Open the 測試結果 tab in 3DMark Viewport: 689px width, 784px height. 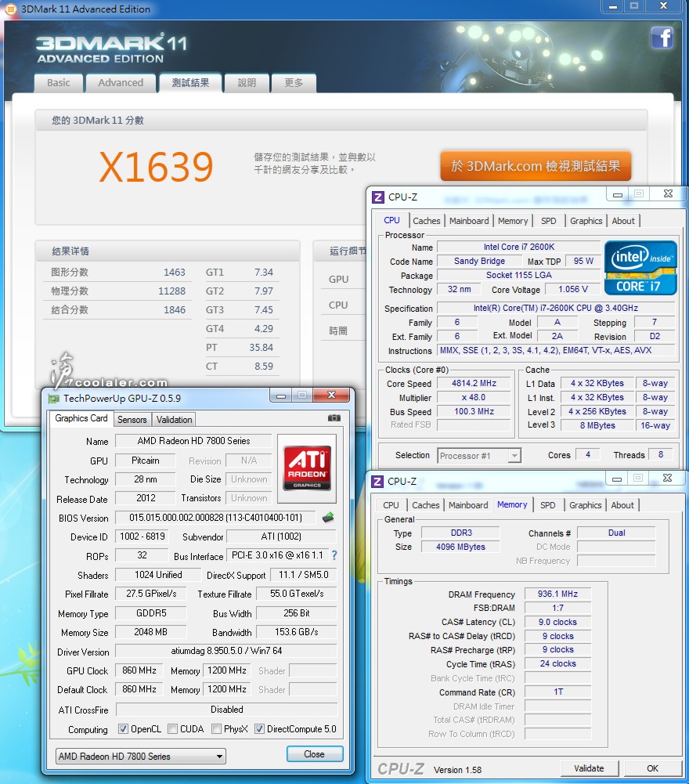(x=190, y=83)
